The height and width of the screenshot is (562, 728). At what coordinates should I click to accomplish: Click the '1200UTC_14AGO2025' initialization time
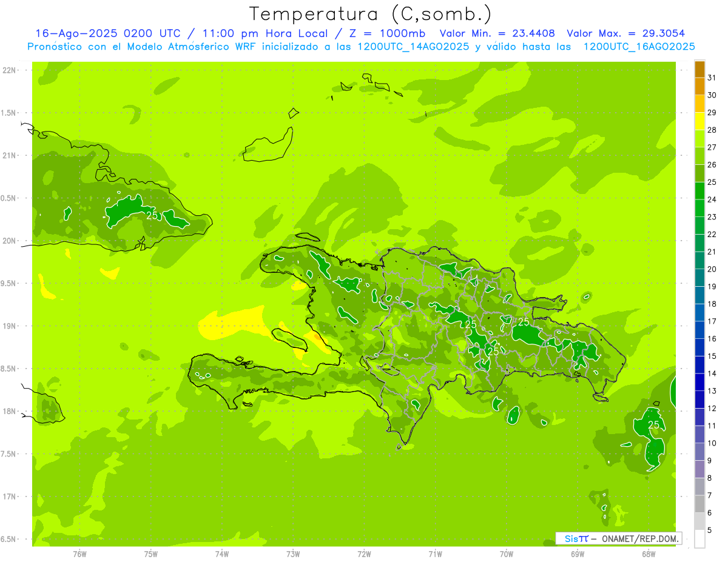(x=413, y=47)
